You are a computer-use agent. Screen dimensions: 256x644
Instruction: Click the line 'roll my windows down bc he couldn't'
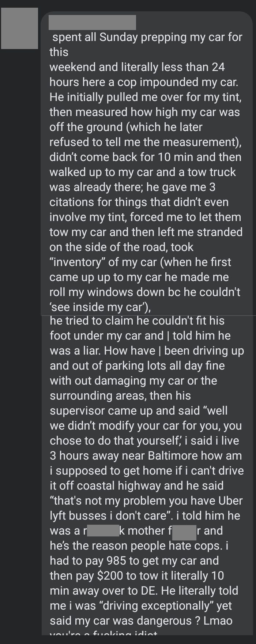(145, 292)
